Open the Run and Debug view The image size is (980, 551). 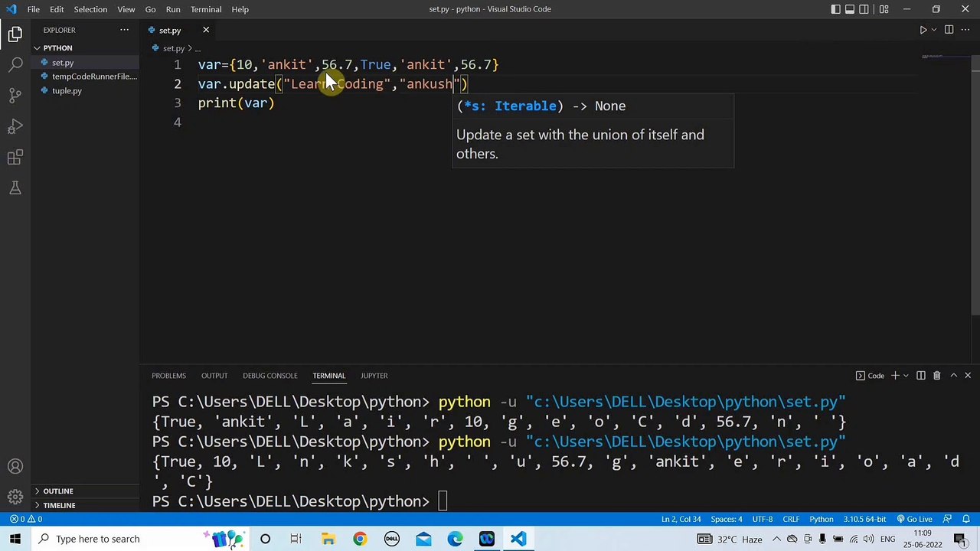coord(15,126)
